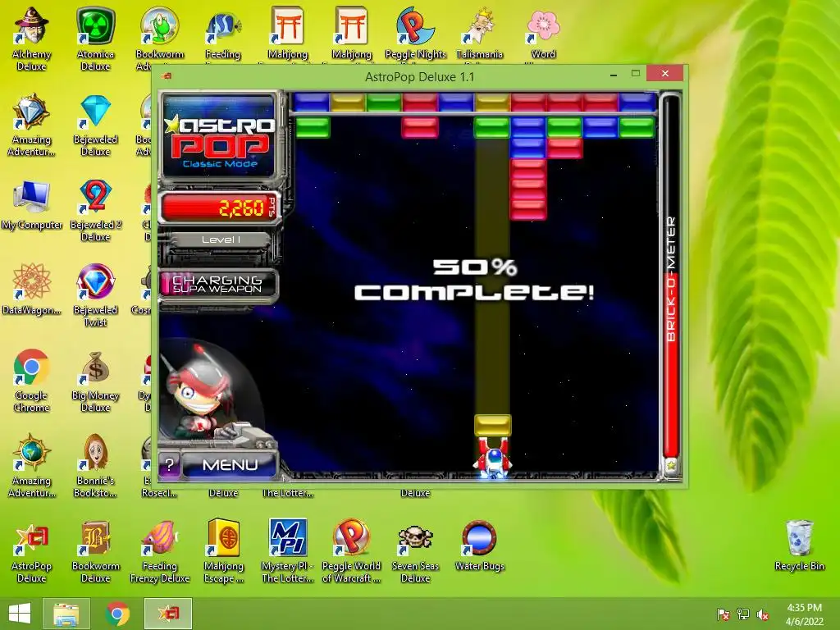Click the Level 1 indicator
840x630 pixels.
click(x=221, y=240)
